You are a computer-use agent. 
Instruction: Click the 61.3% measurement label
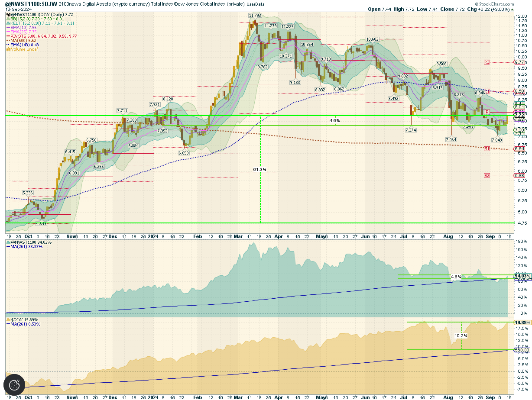(x=260, y=169)
